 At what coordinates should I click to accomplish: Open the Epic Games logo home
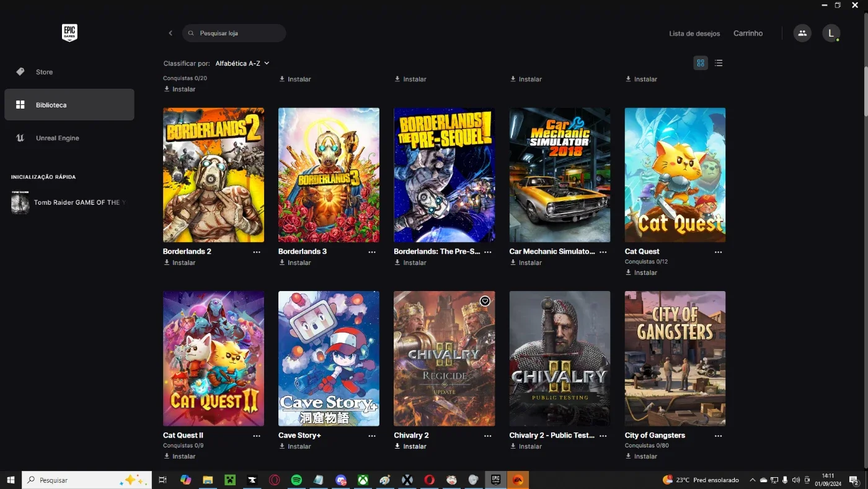(x=69, y=32)
